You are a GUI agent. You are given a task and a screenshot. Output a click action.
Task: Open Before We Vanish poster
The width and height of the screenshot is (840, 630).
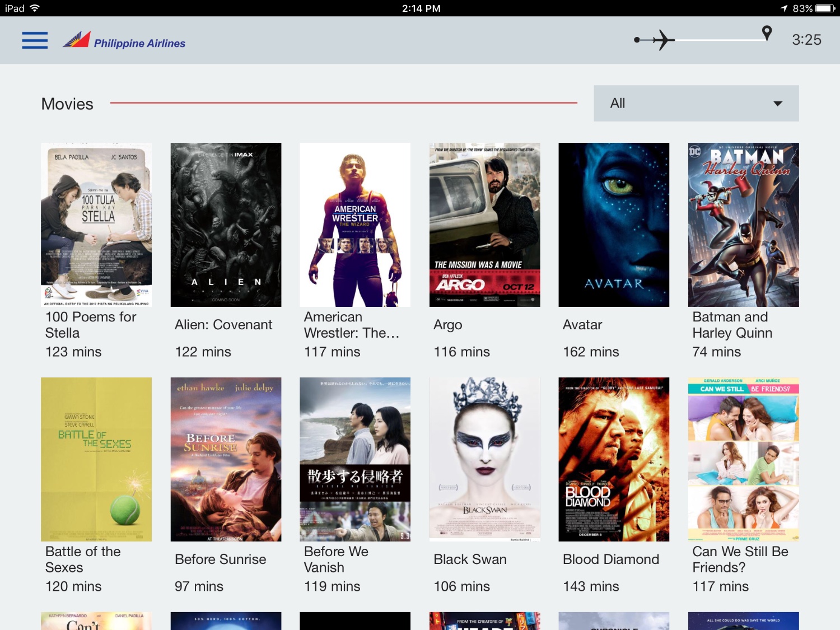(355, 459)
